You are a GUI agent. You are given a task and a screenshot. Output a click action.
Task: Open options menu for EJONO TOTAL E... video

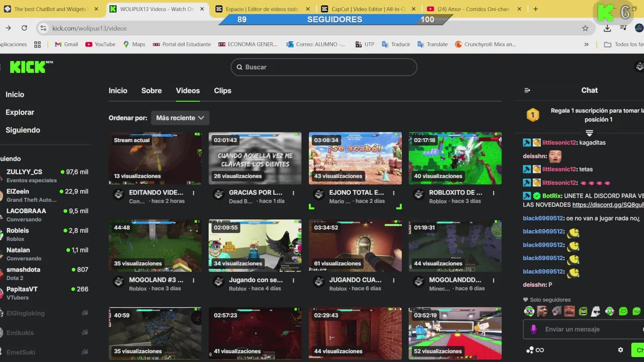click(393, 193)
